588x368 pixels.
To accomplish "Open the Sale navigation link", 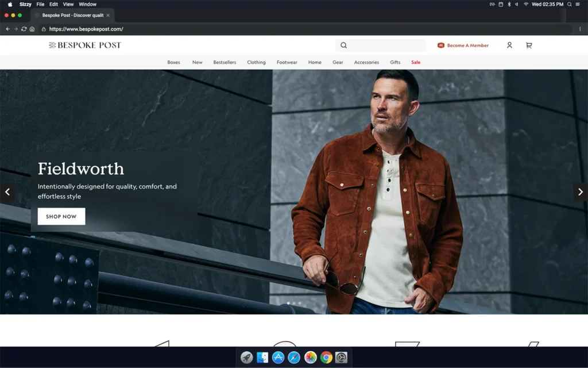I will point(416,62).
